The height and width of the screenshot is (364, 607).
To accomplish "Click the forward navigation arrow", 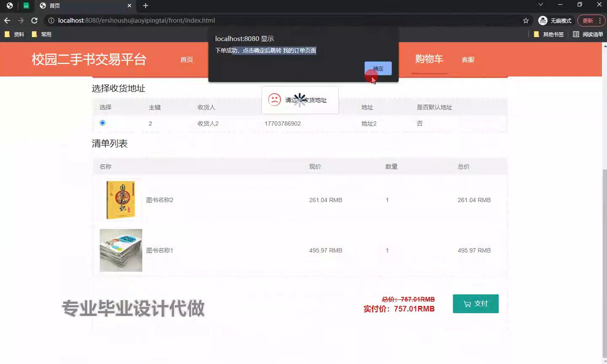I will pos(20,20).
